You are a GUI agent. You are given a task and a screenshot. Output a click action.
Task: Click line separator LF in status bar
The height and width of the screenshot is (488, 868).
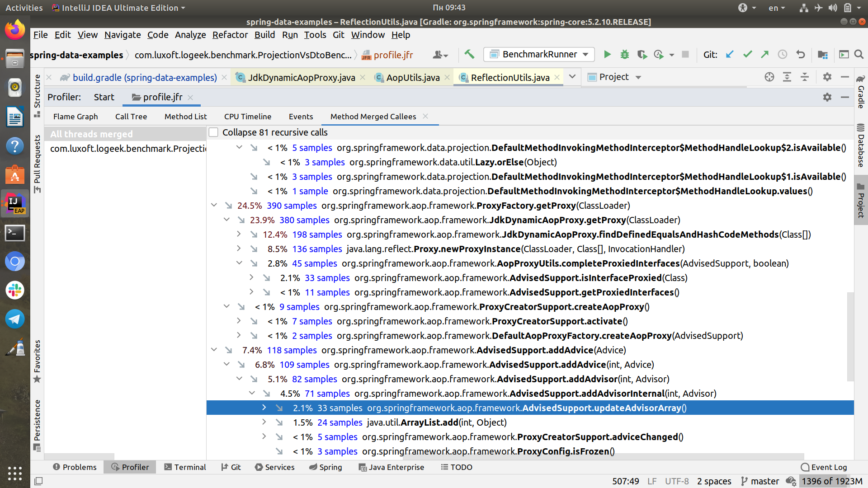652,481
